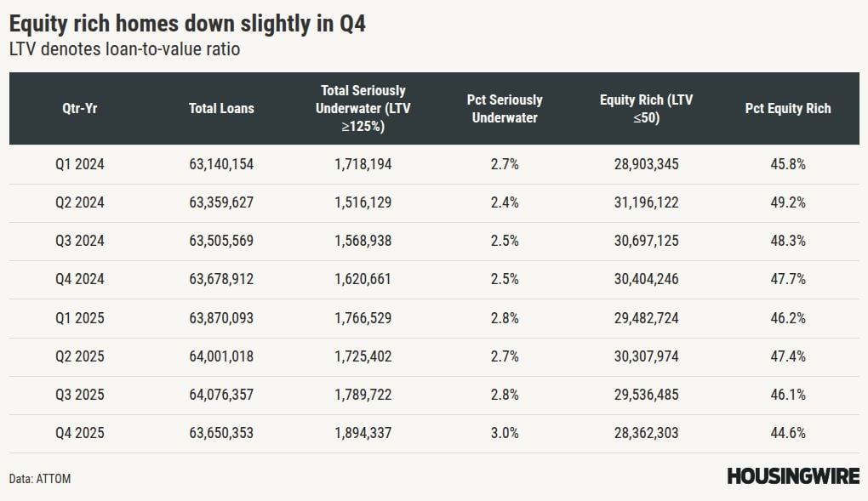Click the Total Seriously Underwater column header
This screenshot has height=501, width=868.
[363, 108]
